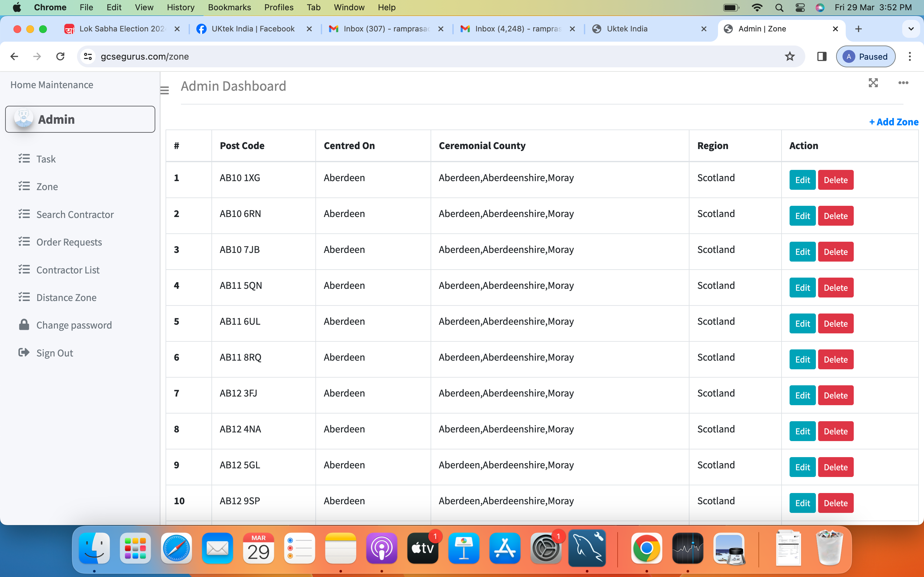Open MySQL Workbench from the dock
Screen dimensions: 924x577
click(586, 548)
